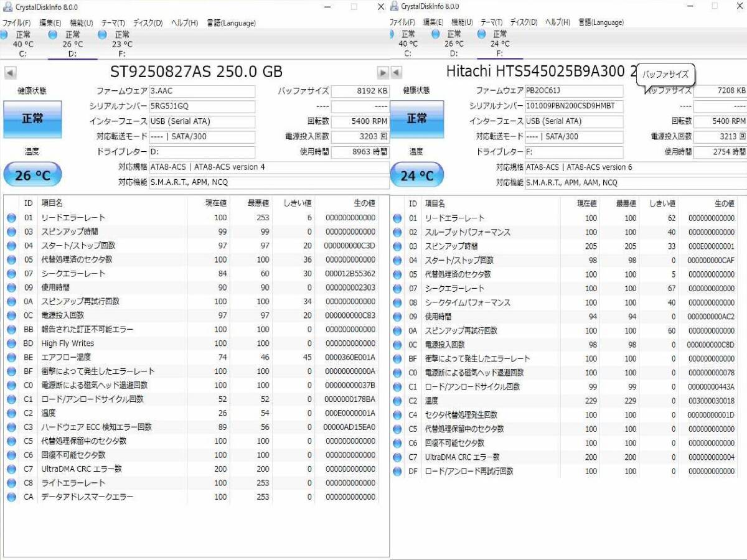747x560 pixels.
Task: Click status icon for シークエラーレート in Hitachi window
Action: click(397, 289)
